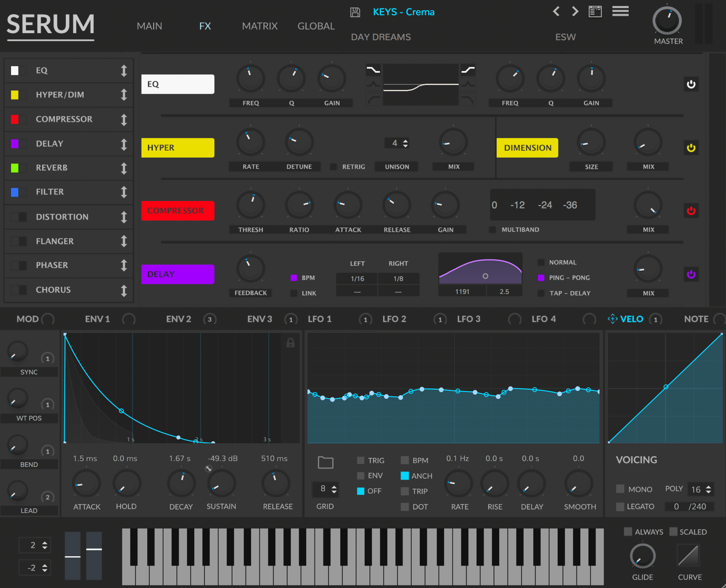The width and height of the screenshot is (726, 588).
Task: Select TAP - DELAY mode
Action: click(541, 293)
